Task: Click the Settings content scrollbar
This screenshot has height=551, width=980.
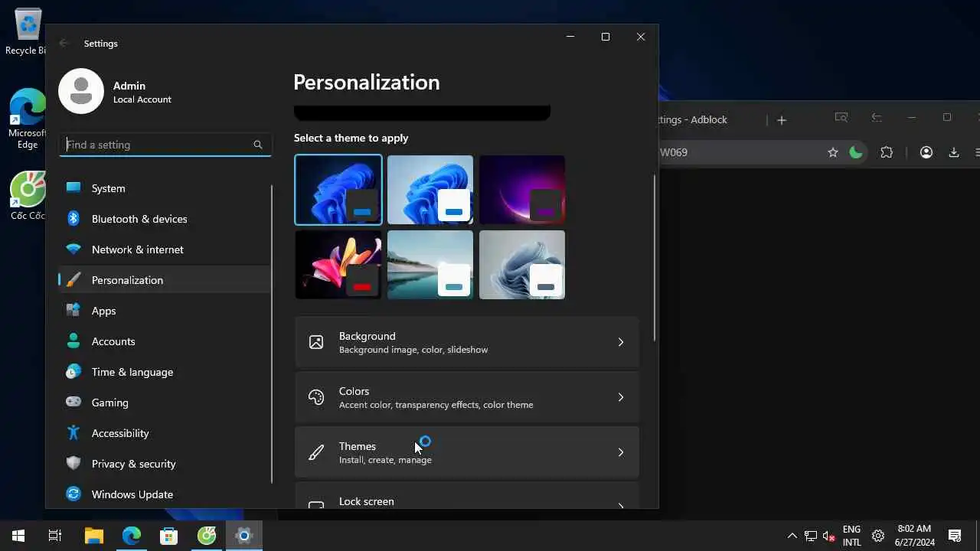Action: 654,257
